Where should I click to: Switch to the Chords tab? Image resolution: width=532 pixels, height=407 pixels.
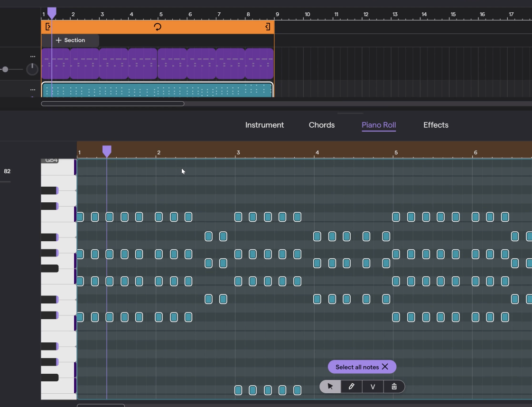tap(322, 125)
